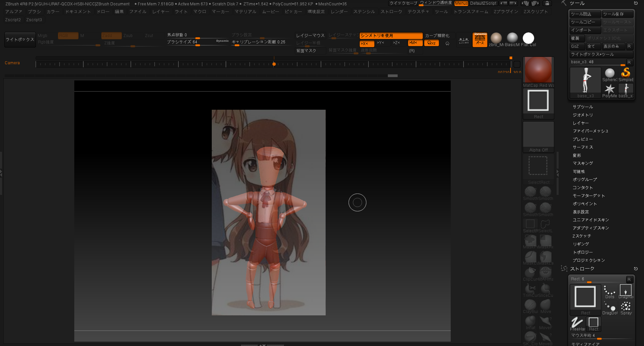Viewport: 644px width, 346px height.
Task: Click the ツール保存 button
Action: (617, 14)
